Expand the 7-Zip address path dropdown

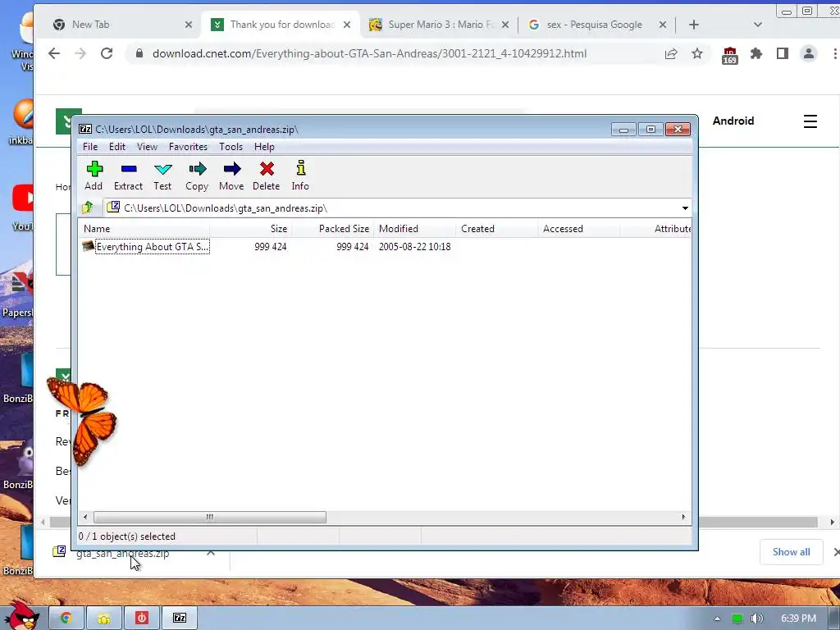pos(685,208)
